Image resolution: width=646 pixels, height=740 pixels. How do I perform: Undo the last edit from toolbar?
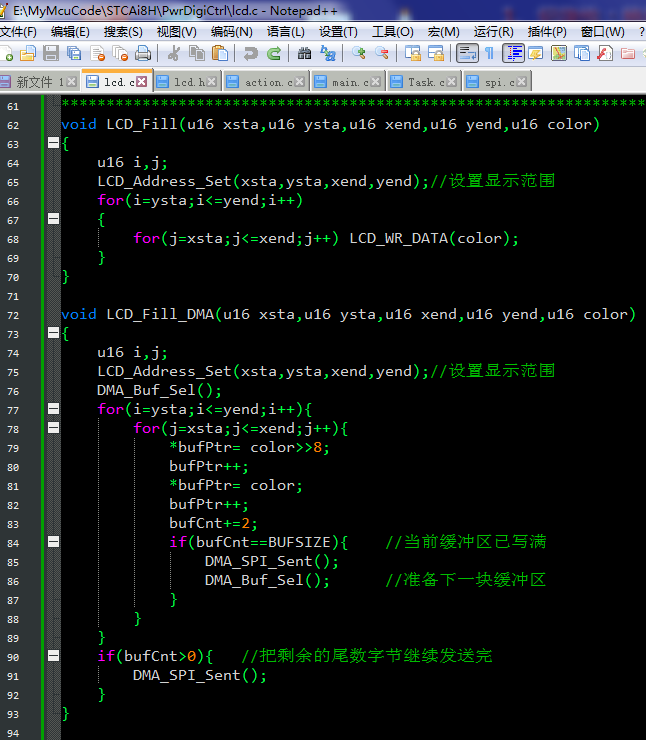[250, 53]
